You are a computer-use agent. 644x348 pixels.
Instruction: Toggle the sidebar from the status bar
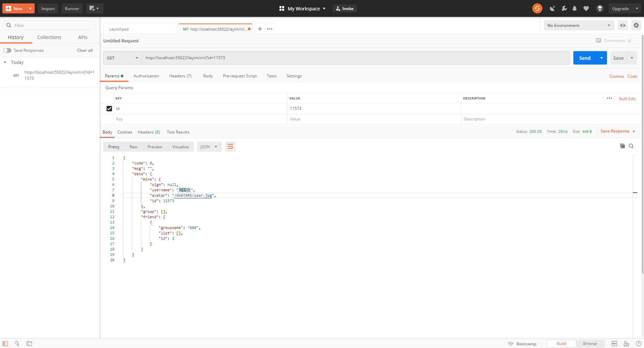click(x=5, y=344)
